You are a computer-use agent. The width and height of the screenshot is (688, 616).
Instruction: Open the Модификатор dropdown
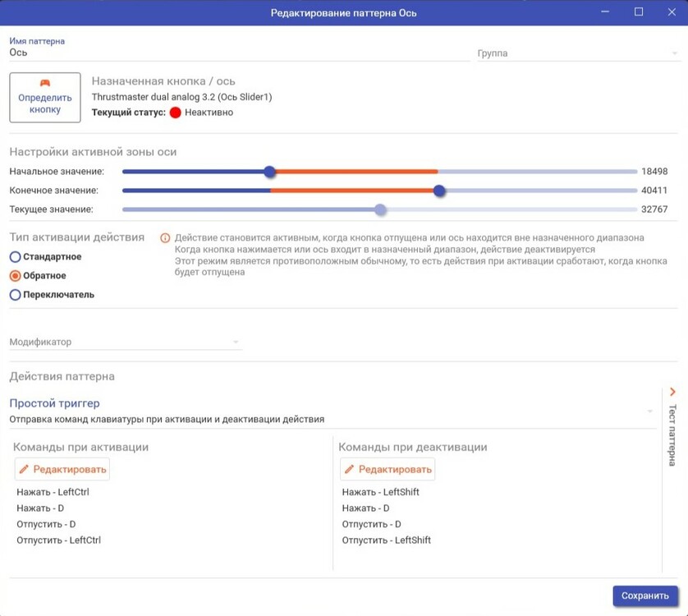coord(125,342)
